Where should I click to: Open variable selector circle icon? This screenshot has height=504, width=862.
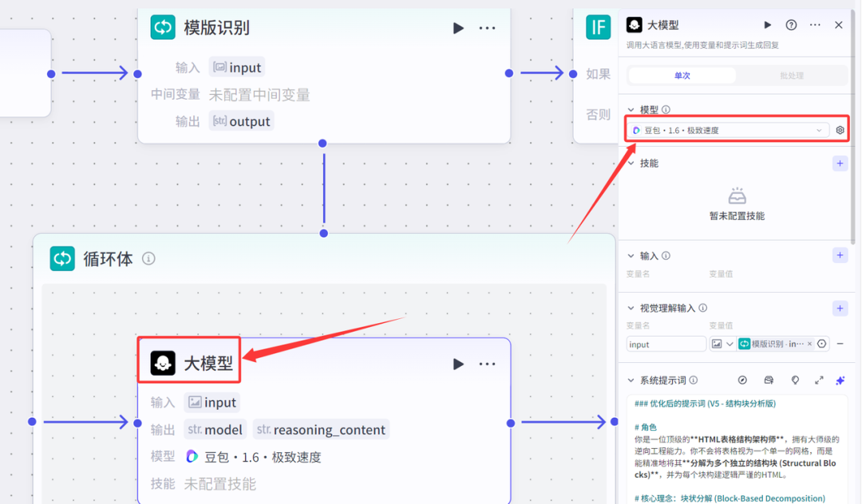822,344
